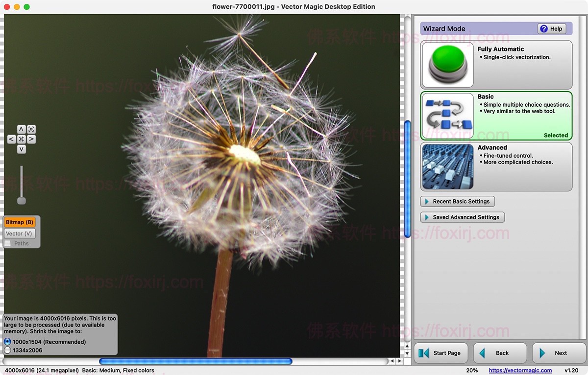Click the horizontal scrollbar below the image
Viewport: 588px width, 375px height.
(x=196, y=361)
